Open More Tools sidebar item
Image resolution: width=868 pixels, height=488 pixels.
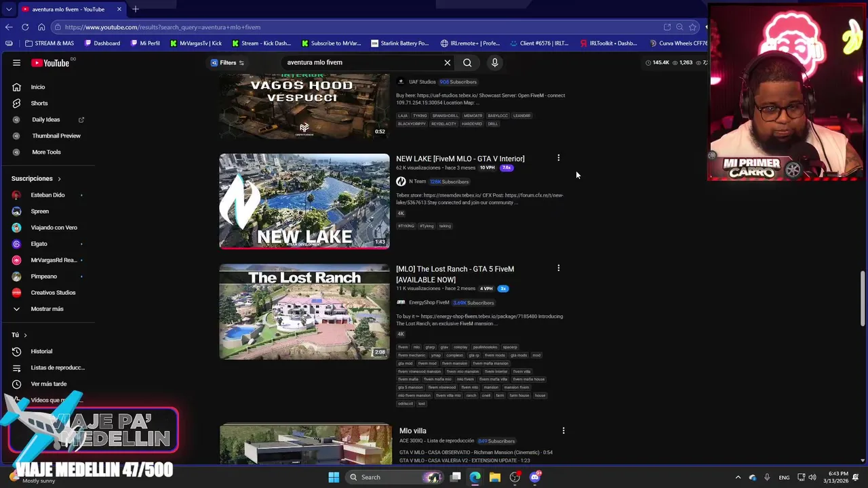tap(46, 152)
